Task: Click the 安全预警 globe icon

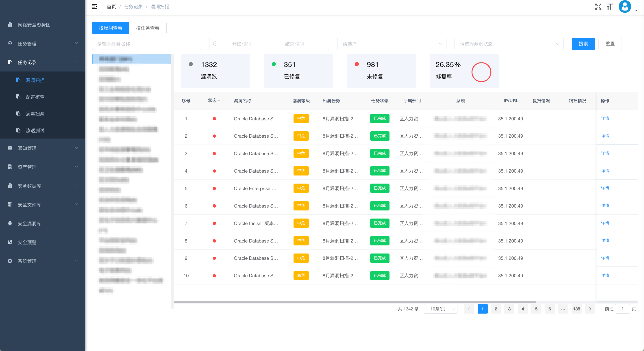Action: tap(10, 242)
